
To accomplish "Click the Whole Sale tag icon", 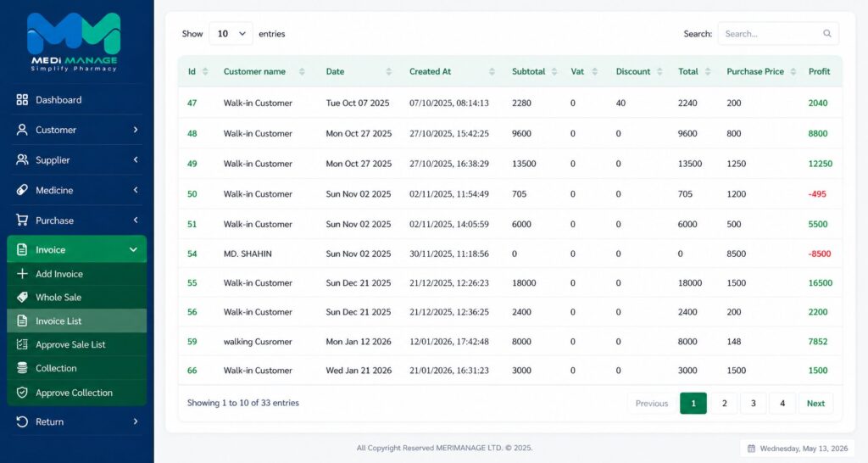I will [22, 297].
